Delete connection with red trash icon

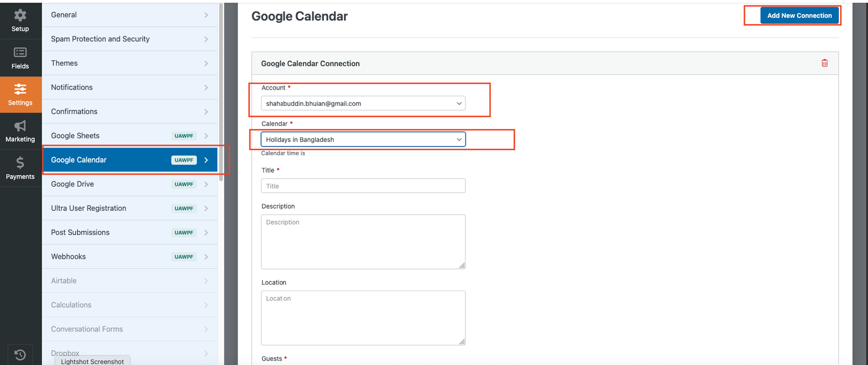coord(825,64)
